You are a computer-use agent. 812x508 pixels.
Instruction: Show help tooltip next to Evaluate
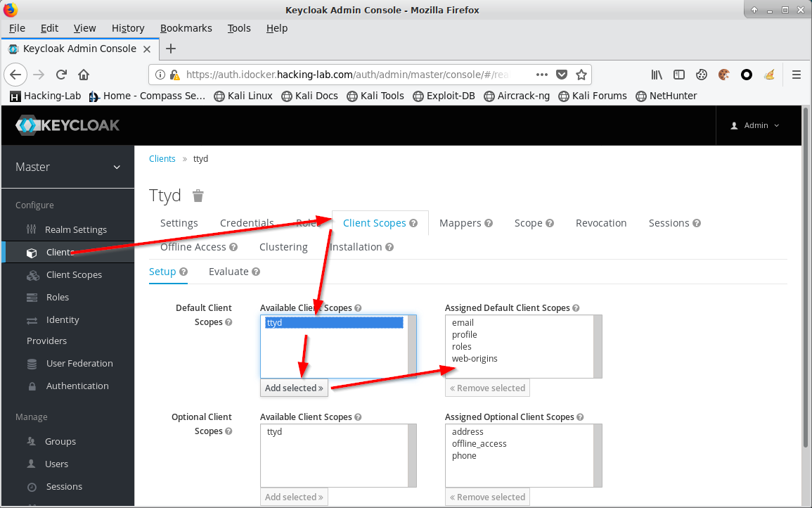(256, 272)
